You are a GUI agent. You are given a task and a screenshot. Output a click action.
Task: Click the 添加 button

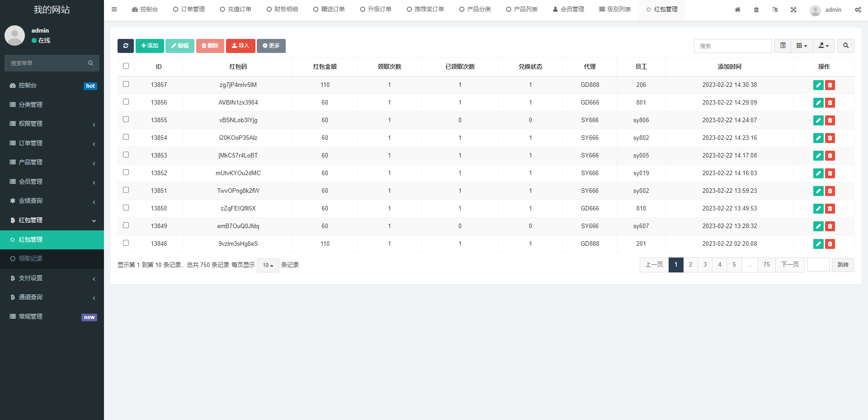[x=150, y=46]
